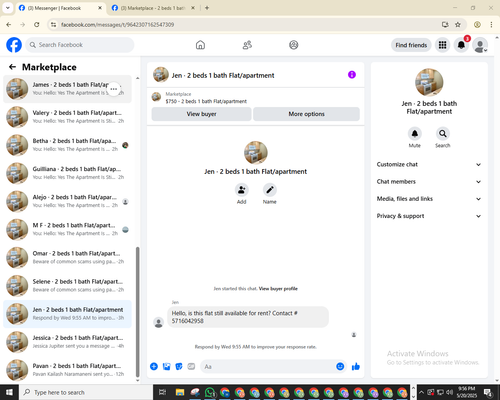Open the Windows notification center
500x400 pixels.
[x=489, y=392]
